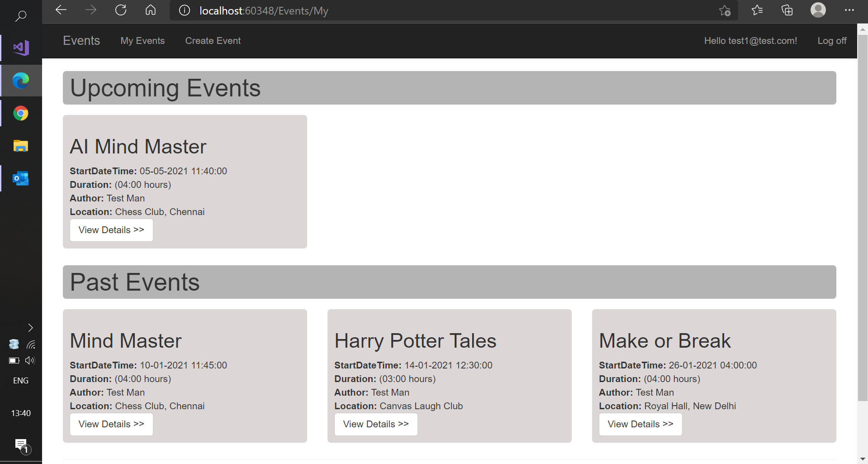868x464 pixels.
Task: Open Visual Studio from the taskbar
Action: click(21, 48)
